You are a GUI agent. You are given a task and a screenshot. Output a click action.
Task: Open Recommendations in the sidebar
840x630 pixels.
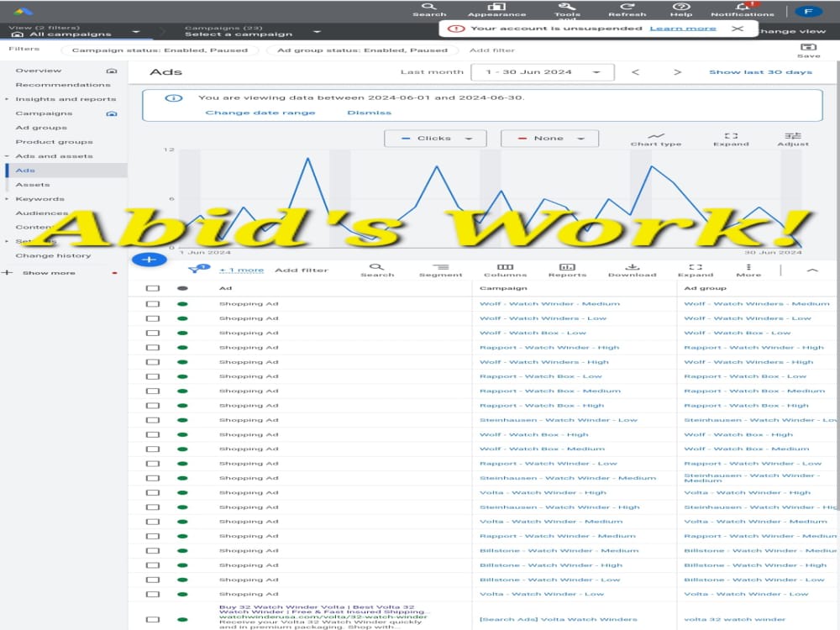point(63,85)
